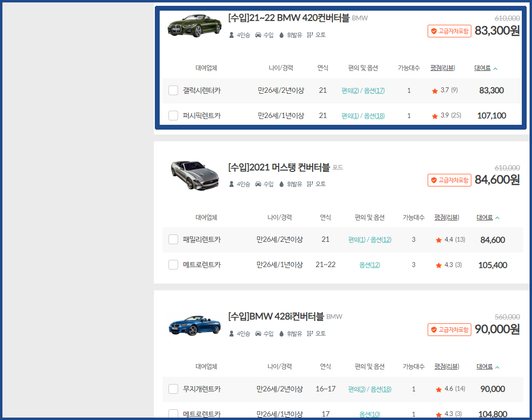Click the 휘발유 fuel drop icon on BMW 420 card

281,35
